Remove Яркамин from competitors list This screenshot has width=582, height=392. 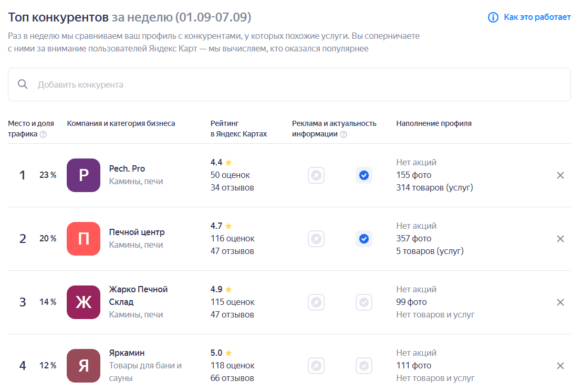point(560,366)
